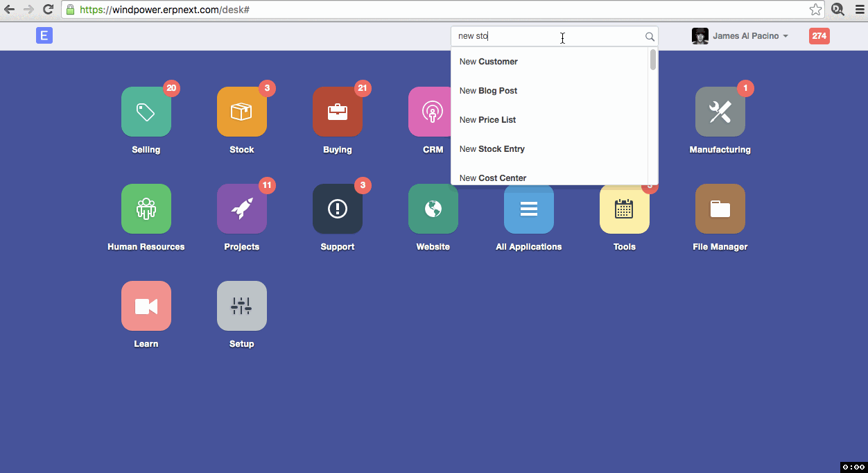
Task: Launch the Buying module
Action: click(x=337, y=112)
